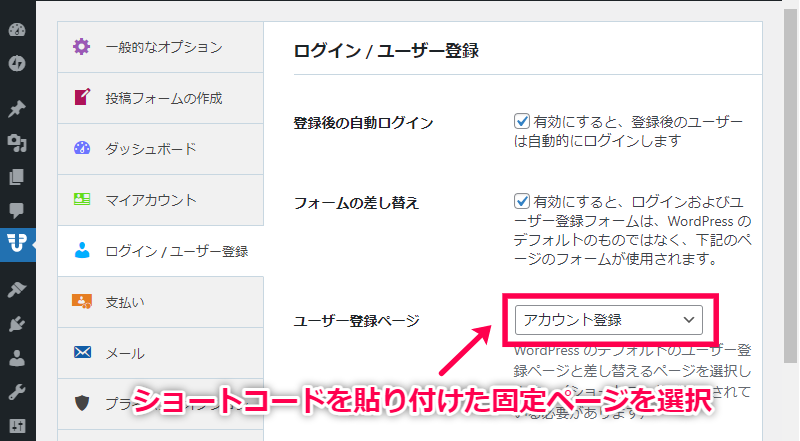This screenshot has height=441, width=800.
Task: Open the Tools wrench sidebar icon
Action: (x=17, y=392)
